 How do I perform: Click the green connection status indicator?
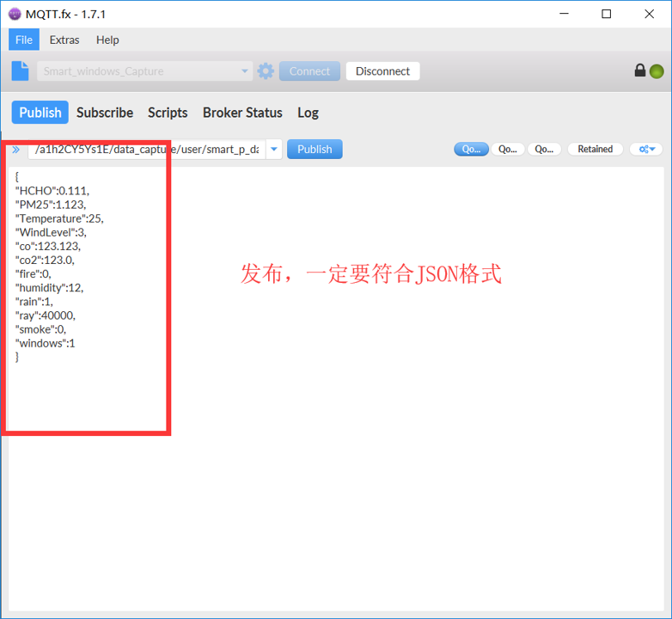[657, 71]
